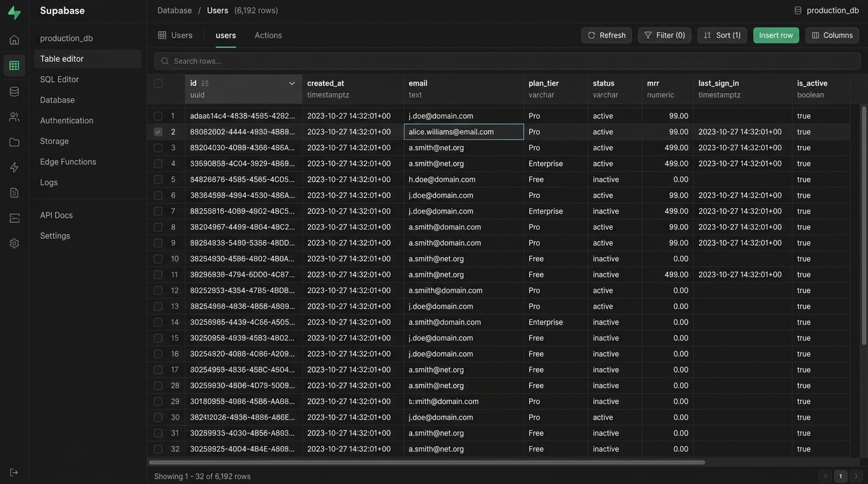Viewport: 868px width, 484px height.
Task: Open the Settings gear icon
Action: [14, 243]
